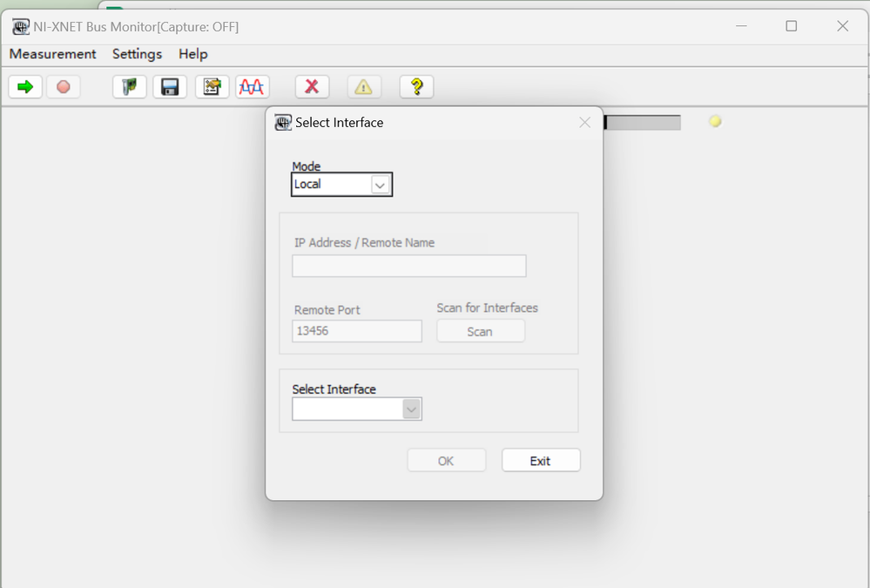Image resolution: width=870 pixels, height=588 pixels.
Task: Click the NI-XNET Bus Monitor title bar icon
Action: 21,27
